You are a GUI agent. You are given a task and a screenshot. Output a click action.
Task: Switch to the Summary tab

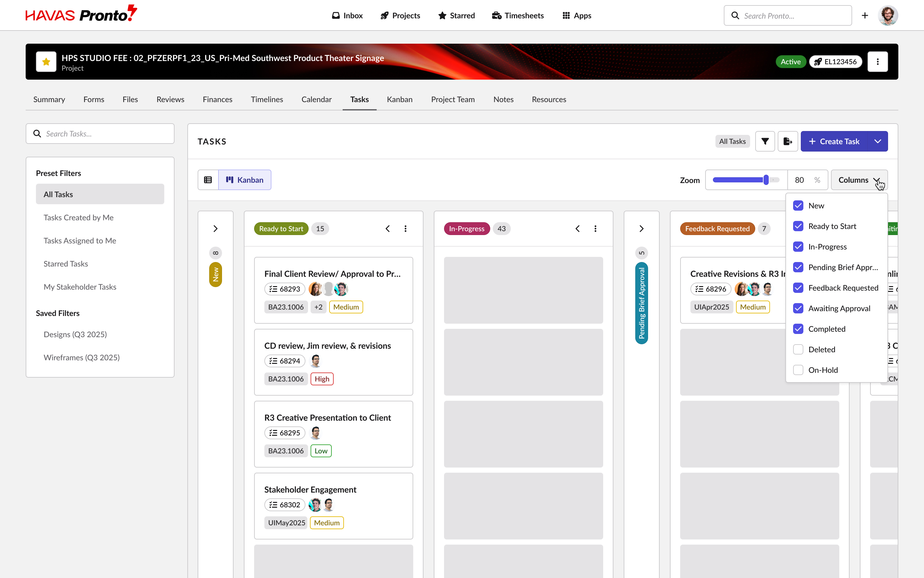pos(49,100)
